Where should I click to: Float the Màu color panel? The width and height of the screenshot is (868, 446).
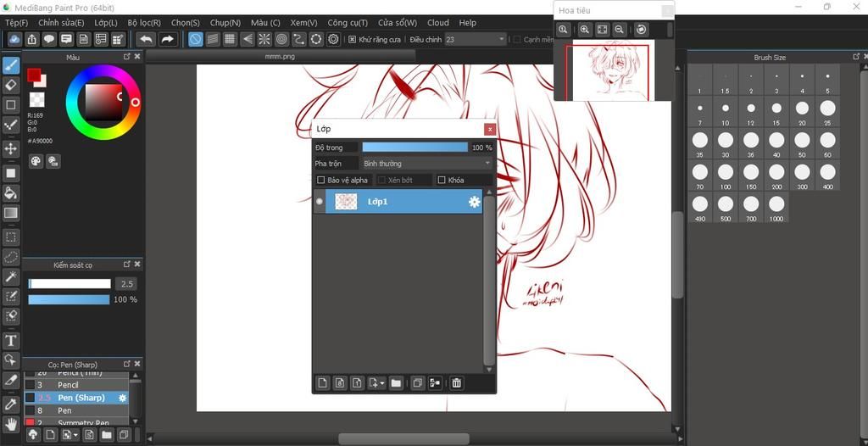point(127,57)
